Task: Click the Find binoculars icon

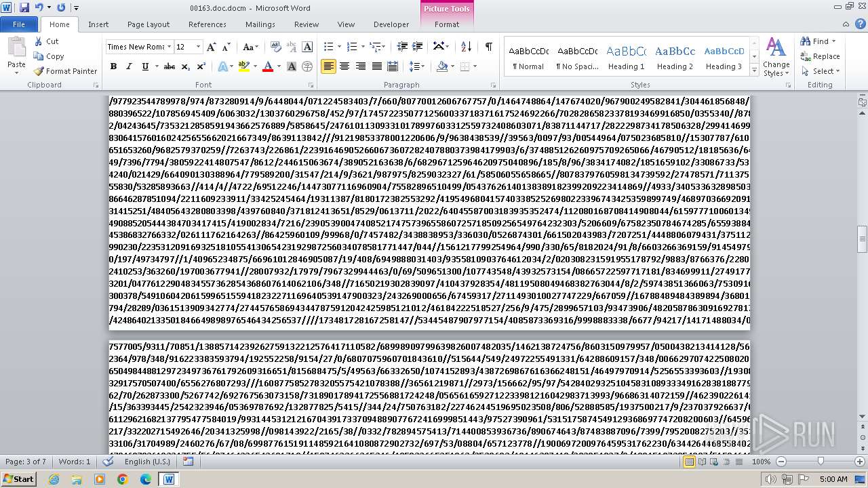Action: click(x=806, y=41)
